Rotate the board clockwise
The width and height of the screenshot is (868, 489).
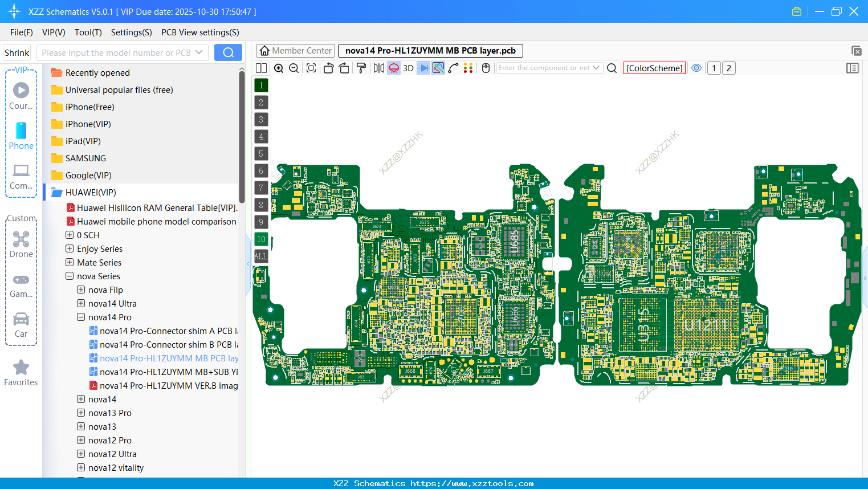[x=344, y=68]
